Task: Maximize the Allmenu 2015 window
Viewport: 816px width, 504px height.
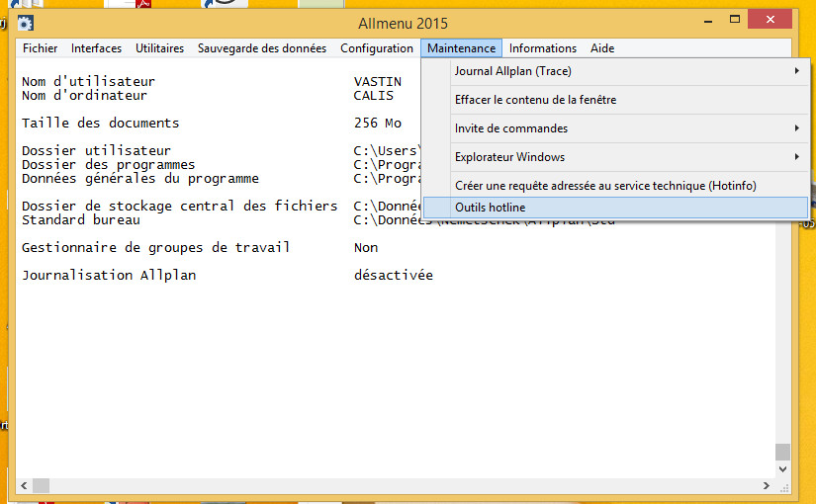Action: [735, 20]
